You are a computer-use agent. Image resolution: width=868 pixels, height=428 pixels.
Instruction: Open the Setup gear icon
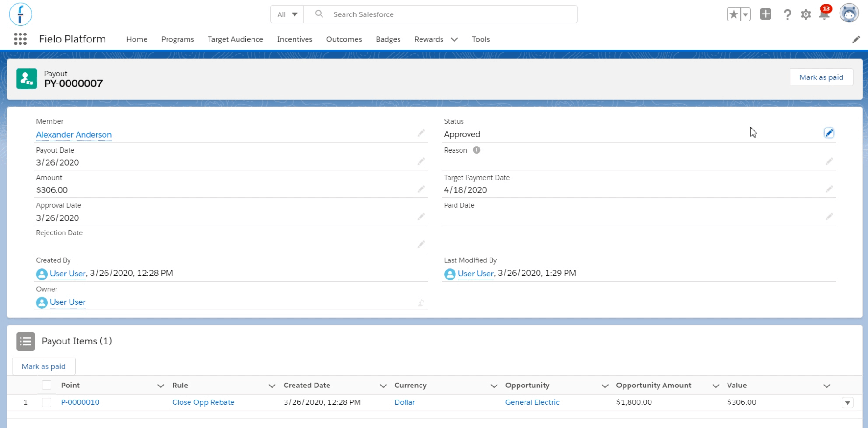point(806,14)
